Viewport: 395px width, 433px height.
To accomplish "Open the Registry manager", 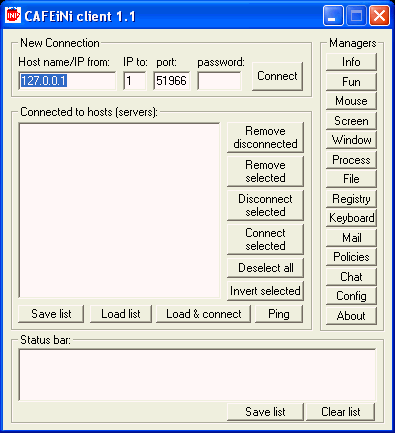I will click(x=351, y=199).
